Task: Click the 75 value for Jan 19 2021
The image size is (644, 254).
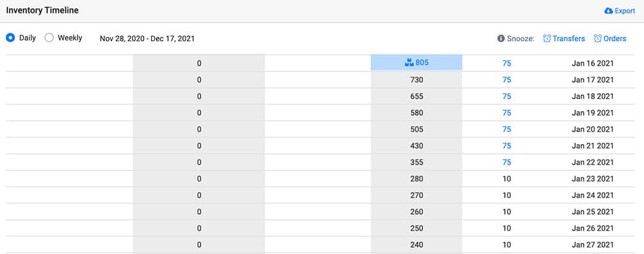Action: (506, 113)
